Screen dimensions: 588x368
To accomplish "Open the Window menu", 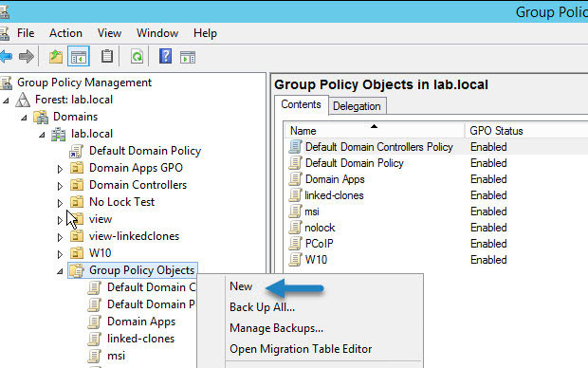I will click(x=157, y=33).
